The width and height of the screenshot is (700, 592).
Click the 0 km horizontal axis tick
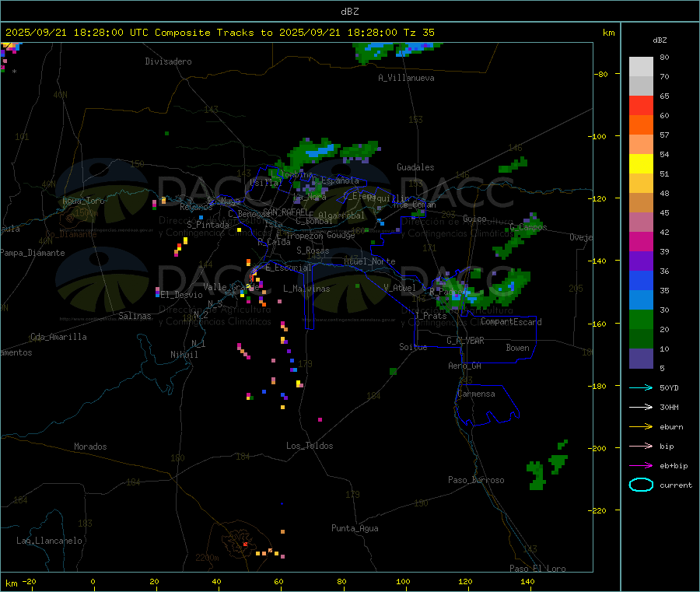[93, 581]
